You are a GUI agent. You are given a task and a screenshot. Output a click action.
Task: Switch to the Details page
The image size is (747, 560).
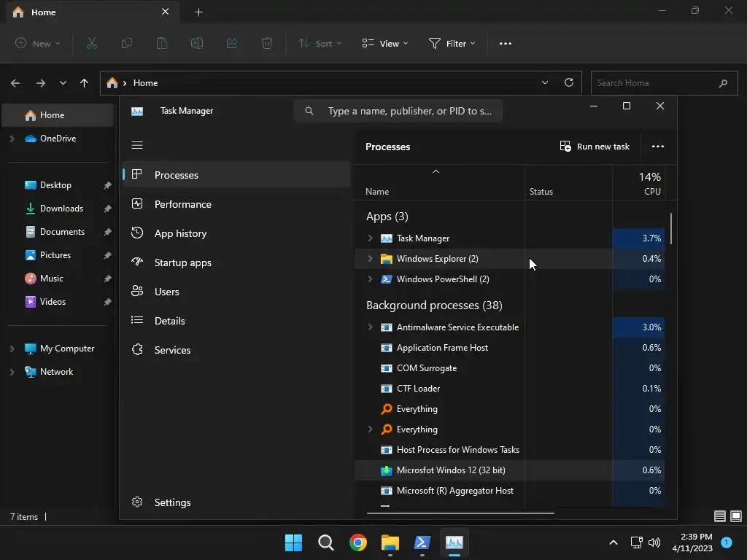pos(236,321)
